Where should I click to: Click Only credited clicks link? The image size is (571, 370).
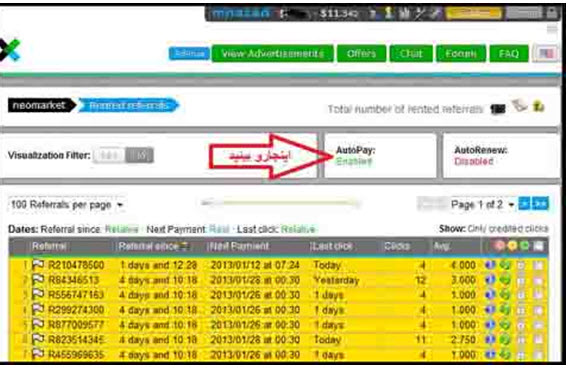508,229
